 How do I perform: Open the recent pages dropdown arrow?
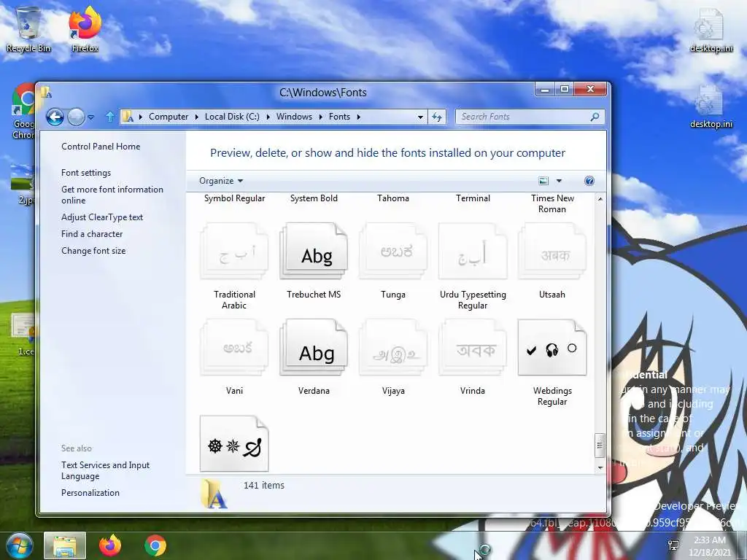(91, 117)
